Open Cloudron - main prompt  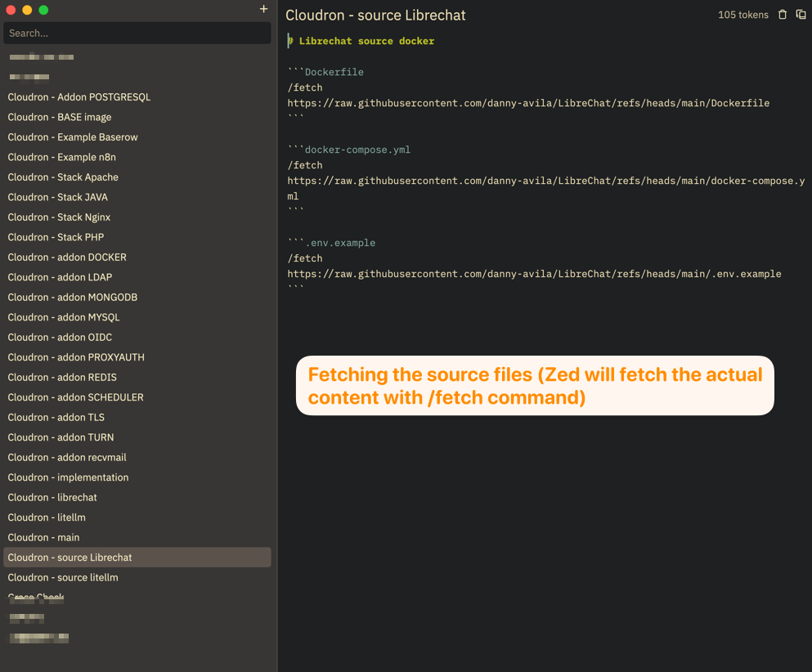[137, 537]
